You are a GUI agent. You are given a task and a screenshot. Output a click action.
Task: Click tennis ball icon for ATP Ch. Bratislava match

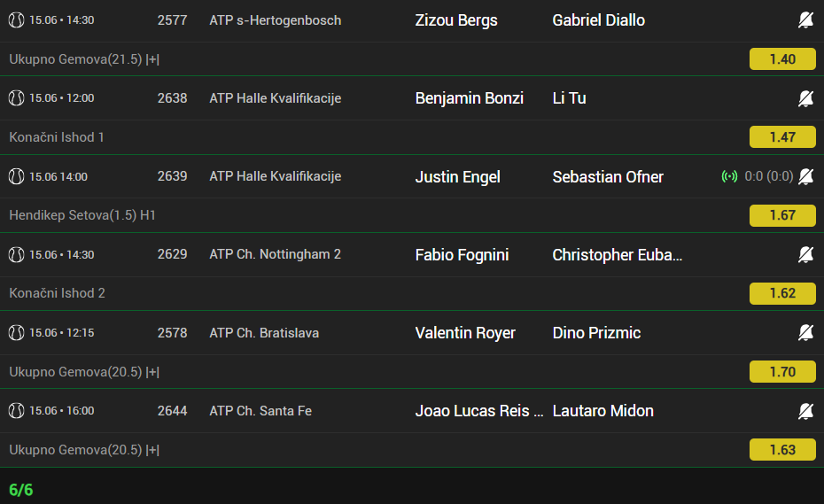[16, 333]
